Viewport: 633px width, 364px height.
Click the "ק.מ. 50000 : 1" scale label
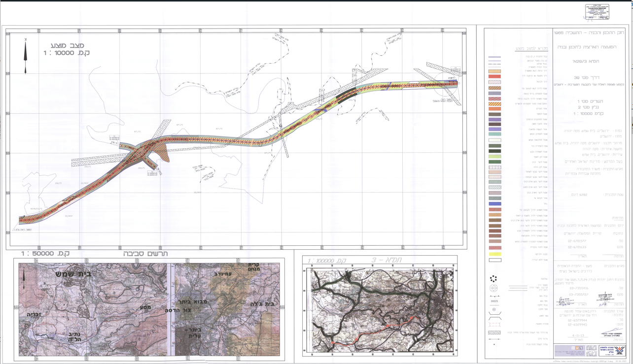[45, 254]
